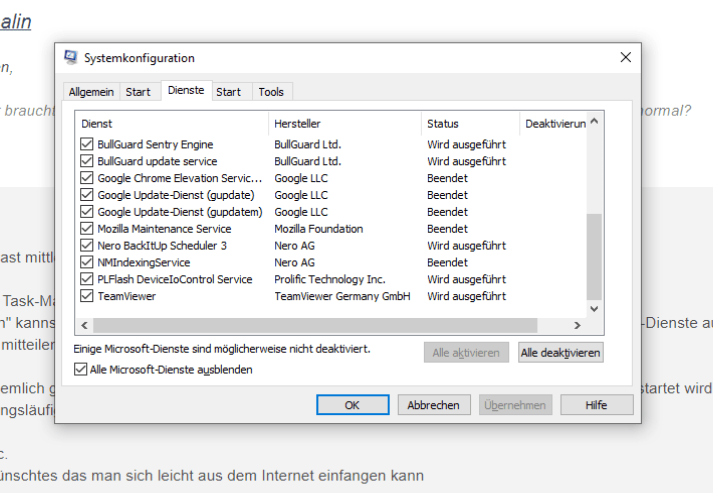Click the Einige Microsoft-Dienste notice text

(222, 349)
